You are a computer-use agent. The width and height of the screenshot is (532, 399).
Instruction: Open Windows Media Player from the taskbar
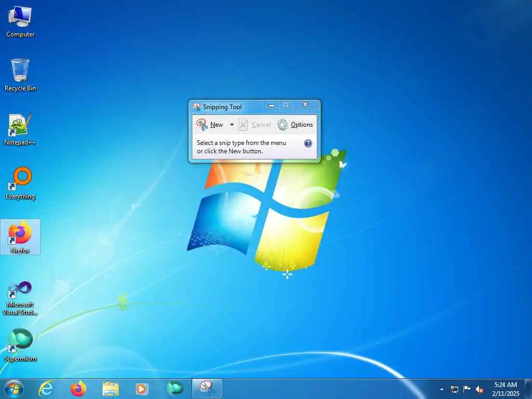[142, 389]
